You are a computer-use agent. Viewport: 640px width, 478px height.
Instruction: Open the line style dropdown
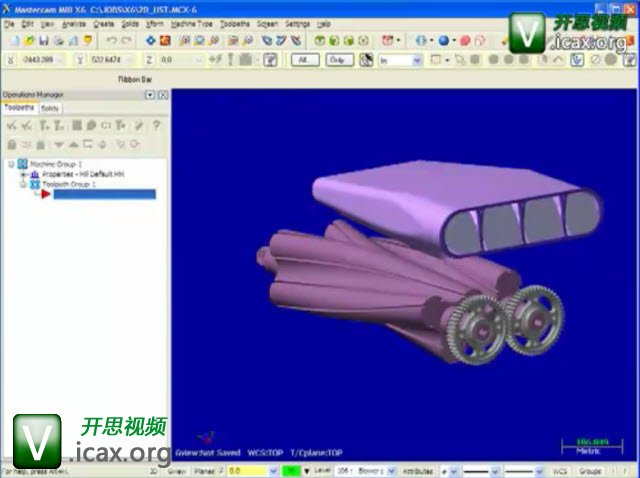(496, 471)
